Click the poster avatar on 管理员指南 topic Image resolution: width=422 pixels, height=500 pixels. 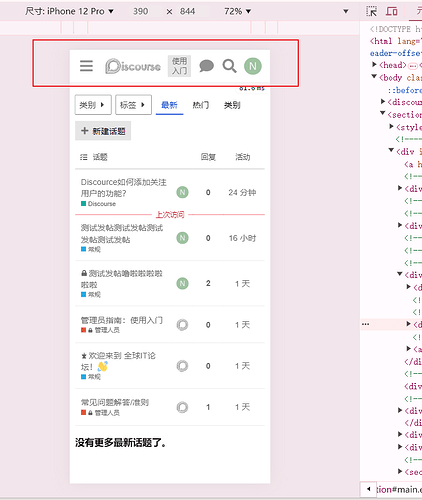tap(182, 325)
